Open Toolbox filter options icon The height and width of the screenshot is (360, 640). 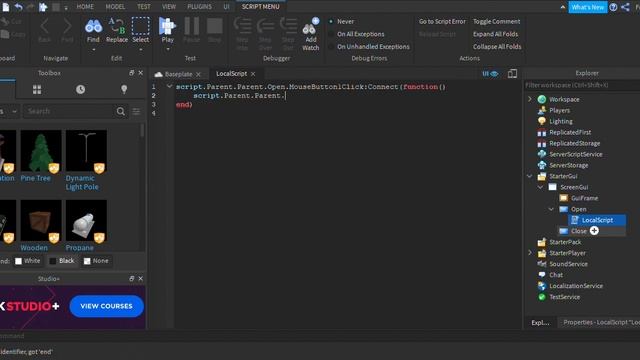[136, 111]
